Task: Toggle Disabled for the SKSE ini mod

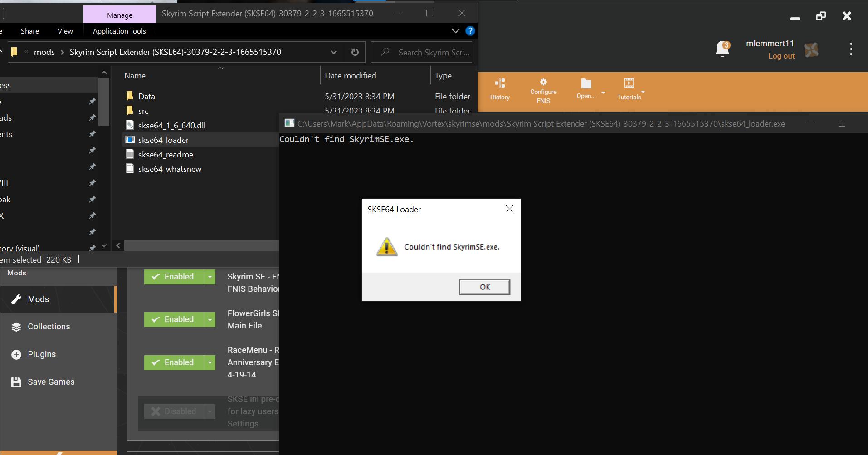Action: 174,411
